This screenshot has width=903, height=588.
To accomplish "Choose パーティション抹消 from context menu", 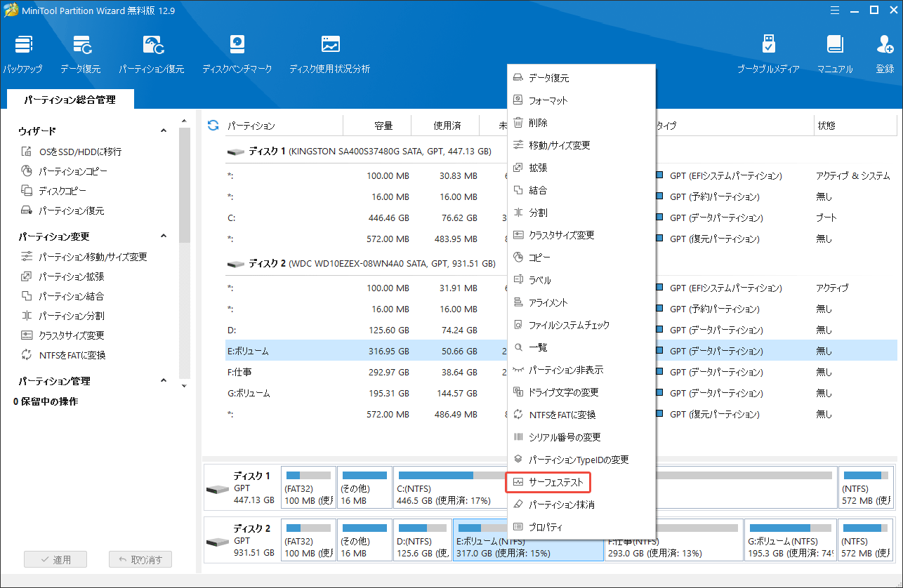I will 581,505.
